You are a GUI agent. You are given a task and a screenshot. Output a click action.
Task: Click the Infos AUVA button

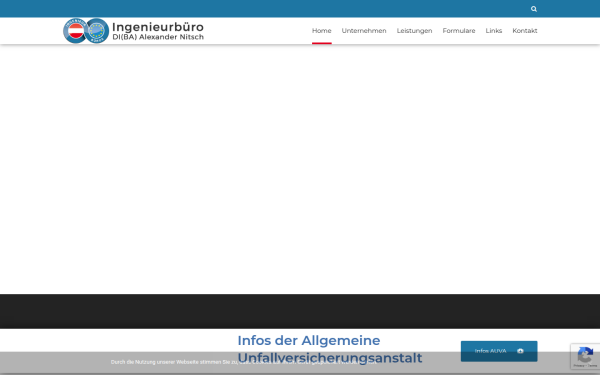click(499, 351)
